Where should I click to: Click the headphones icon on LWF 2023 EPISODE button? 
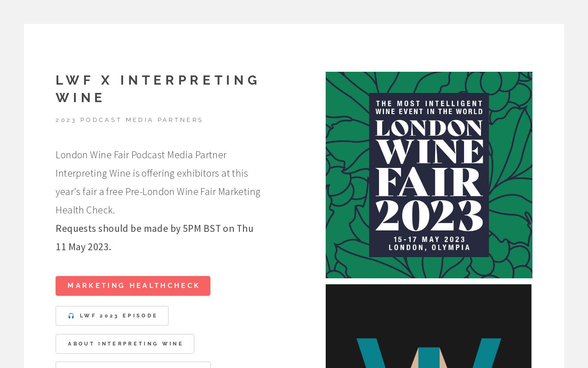pyautogui.click(x=72, y=316)
